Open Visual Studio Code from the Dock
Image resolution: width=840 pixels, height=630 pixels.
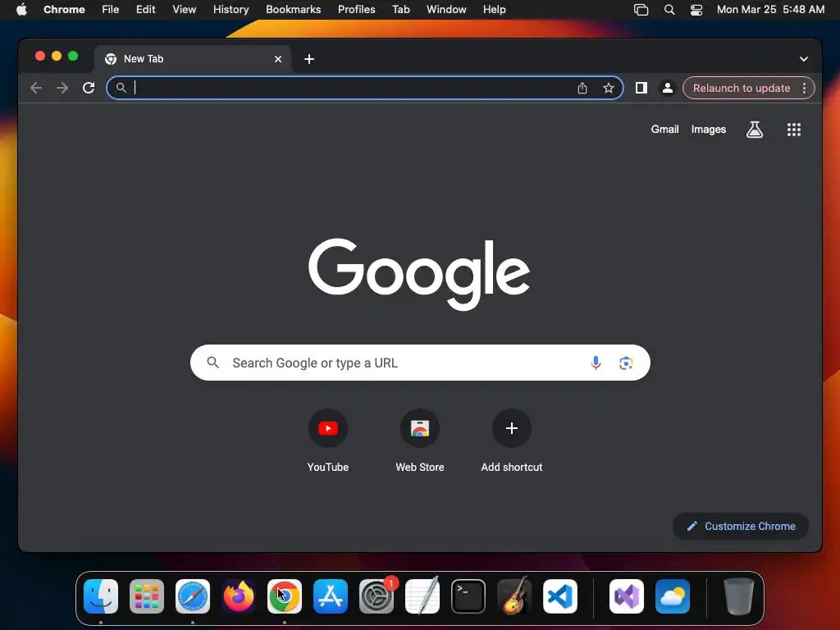(559, 596)
